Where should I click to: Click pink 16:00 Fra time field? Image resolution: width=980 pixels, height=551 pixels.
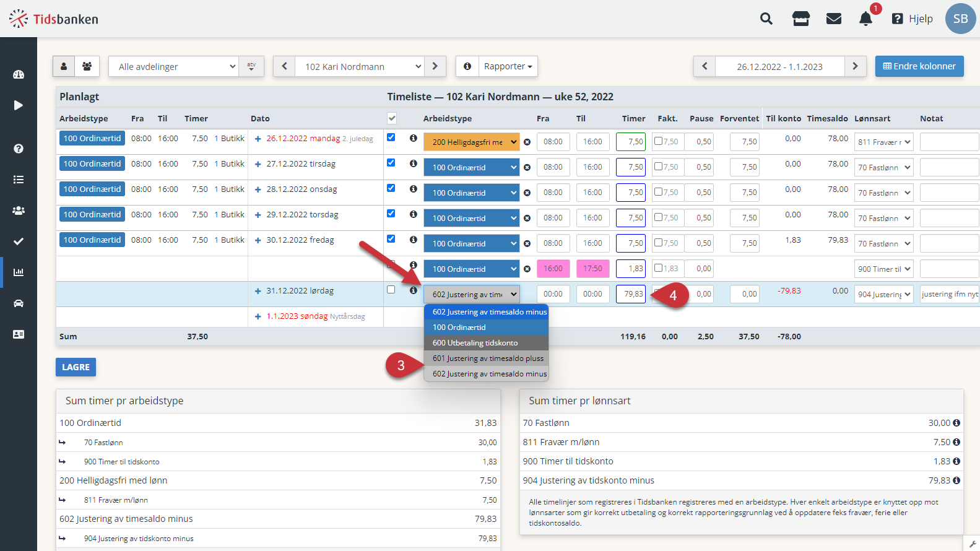pos(553,269)
